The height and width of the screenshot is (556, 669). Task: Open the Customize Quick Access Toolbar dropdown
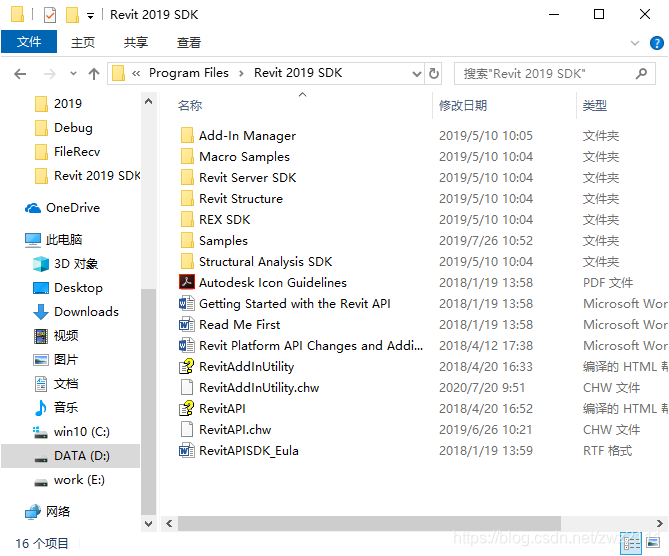(90, 16)
